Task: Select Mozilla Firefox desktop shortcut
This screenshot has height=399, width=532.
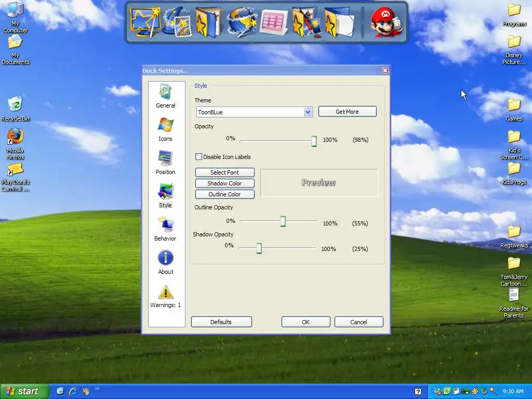Action: coord(15,144)
